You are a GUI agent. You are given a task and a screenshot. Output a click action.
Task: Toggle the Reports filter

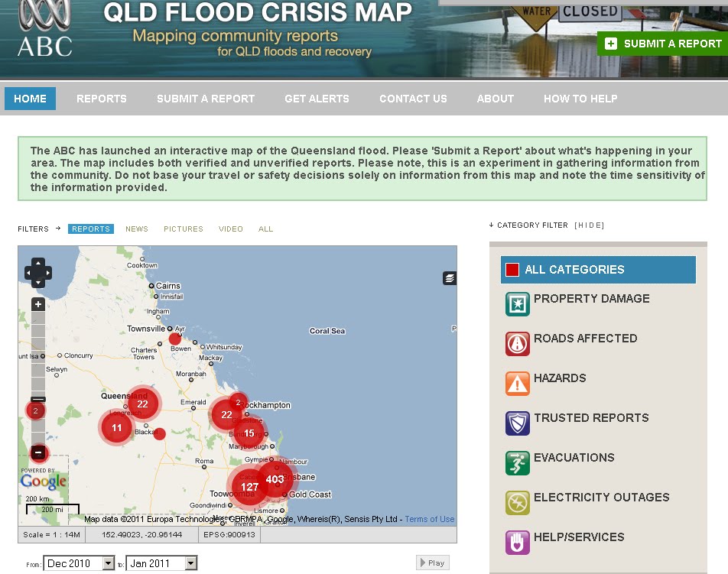tap(90, 229)
